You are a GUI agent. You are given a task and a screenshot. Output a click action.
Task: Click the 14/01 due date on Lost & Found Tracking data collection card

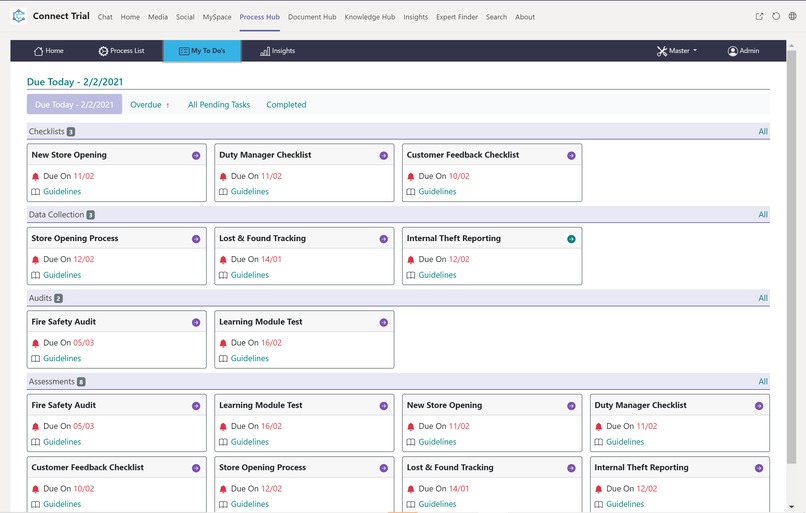271,260
